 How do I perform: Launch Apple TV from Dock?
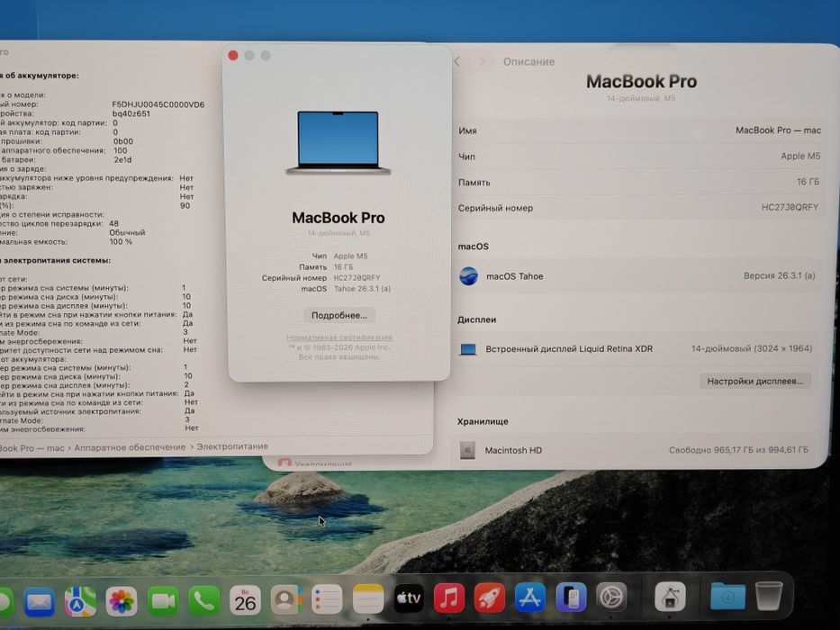[x=409, y=598]
